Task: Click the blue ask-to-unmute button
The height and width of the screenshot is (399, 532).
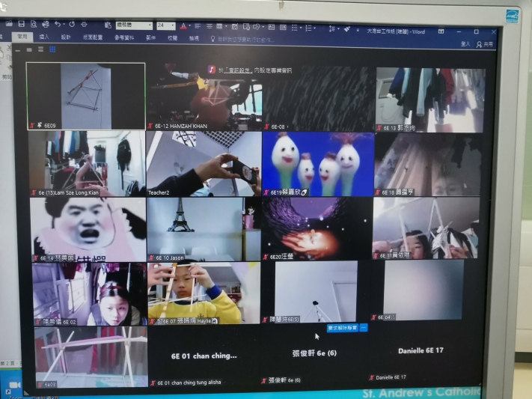Action: click(342, 328)
